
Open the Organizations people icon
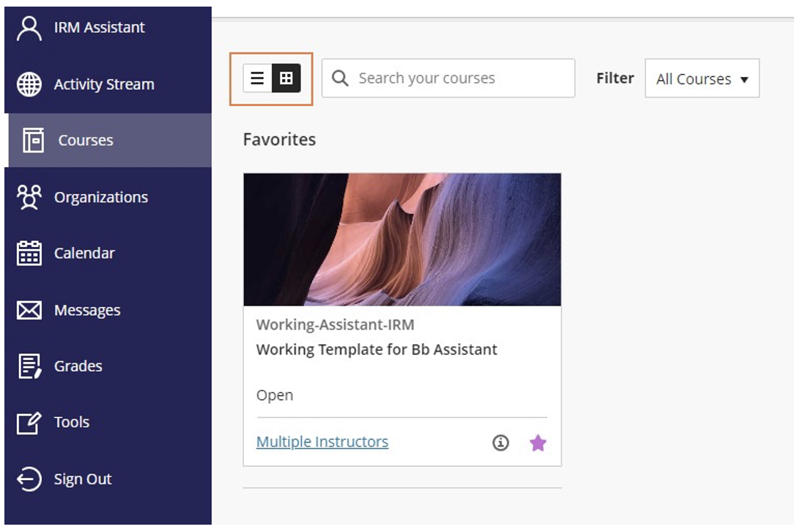tap(29, 197)
